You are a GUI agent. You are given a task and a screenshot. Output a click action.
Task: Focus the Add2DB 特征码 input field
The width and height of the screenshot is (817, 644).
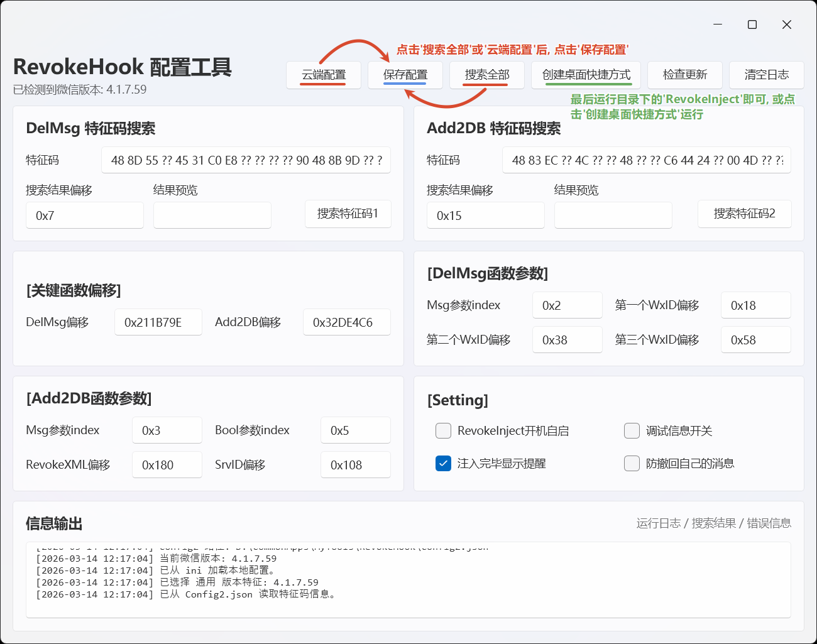coord(647,160)
